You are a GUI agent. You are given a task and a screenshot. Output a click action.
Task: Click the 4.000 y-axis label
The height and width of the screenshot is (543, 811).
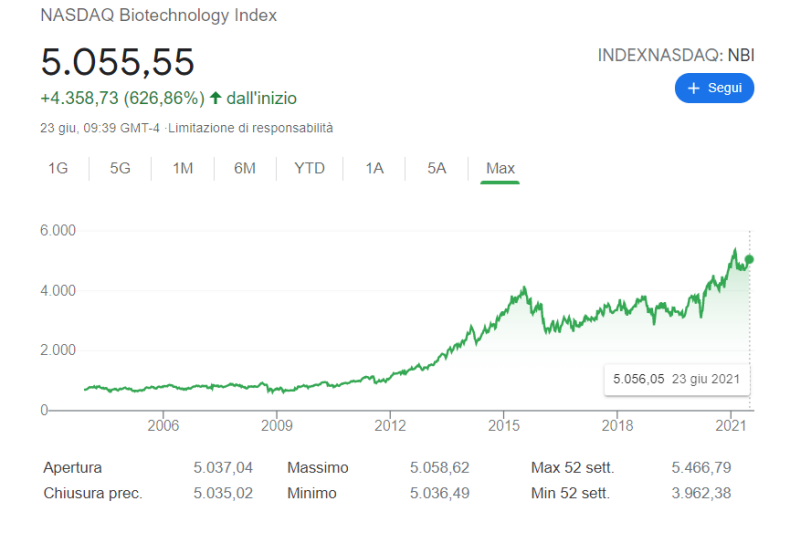click(58, 291)
